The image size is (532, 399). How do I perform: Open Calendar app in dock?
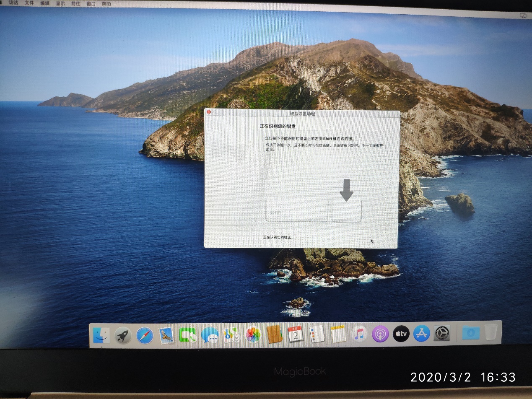(x=295, y=334)
